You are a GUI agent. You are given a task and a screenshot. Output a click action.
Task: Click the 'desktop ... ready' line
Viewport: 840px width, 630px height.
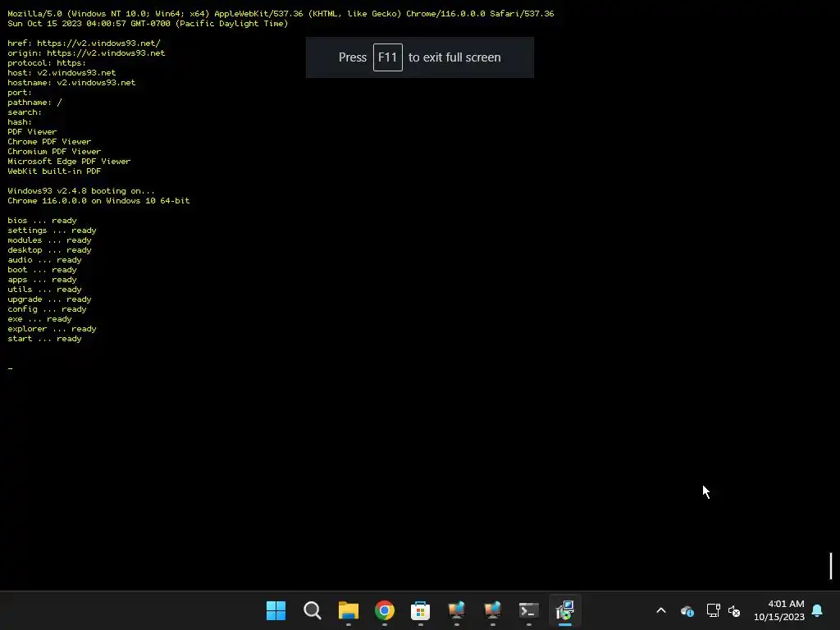tap(49, 250)
